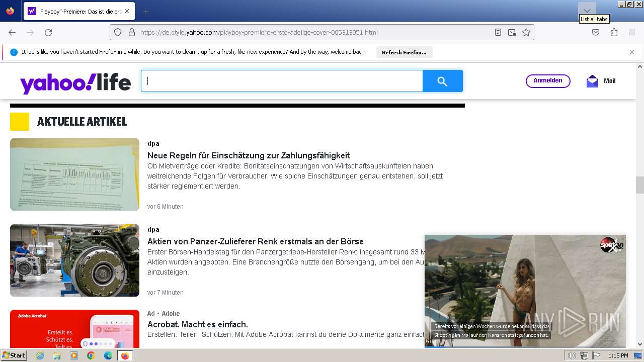Focus the Yahoo search input box
This screenshot has width=644, height=362.
[x=282, y=81]
